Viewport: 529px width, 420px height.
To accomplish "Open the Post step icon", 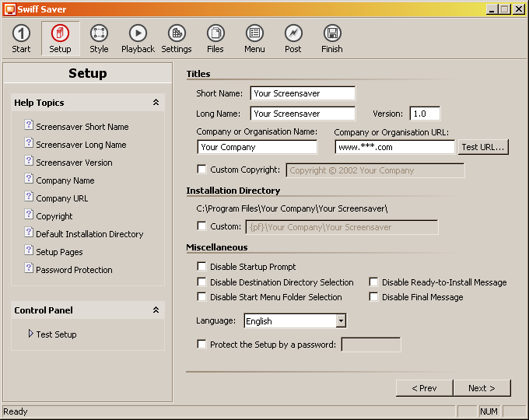I will [x=293, y=33].
